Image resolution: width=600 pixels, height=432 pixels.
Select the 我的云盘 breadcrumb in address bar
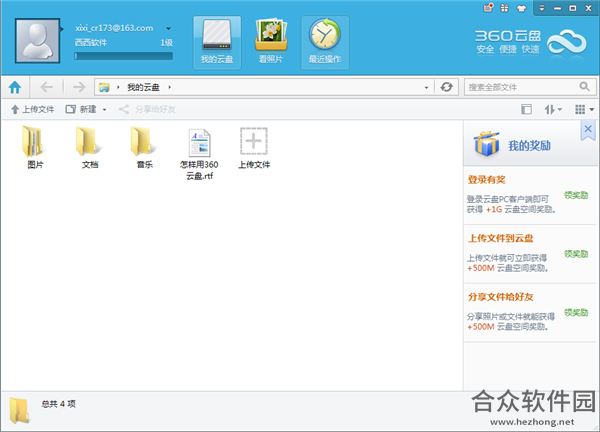[143, 88]
